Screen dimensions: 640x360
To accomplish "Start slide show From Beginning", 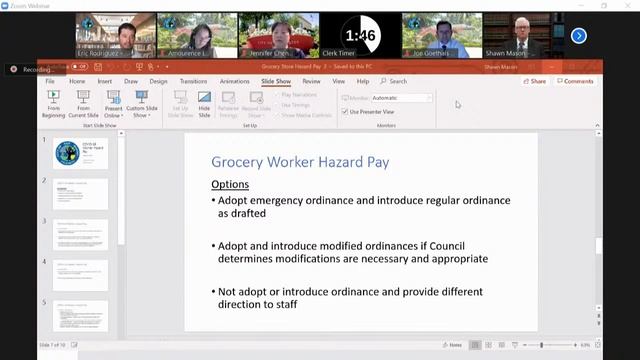I will (x=53, y=104).
